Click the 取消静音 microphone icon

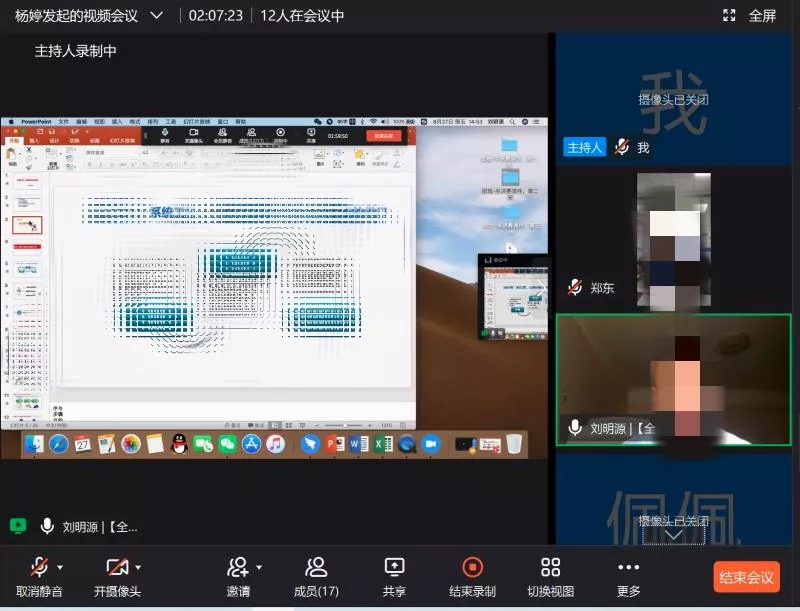(39, 568)
